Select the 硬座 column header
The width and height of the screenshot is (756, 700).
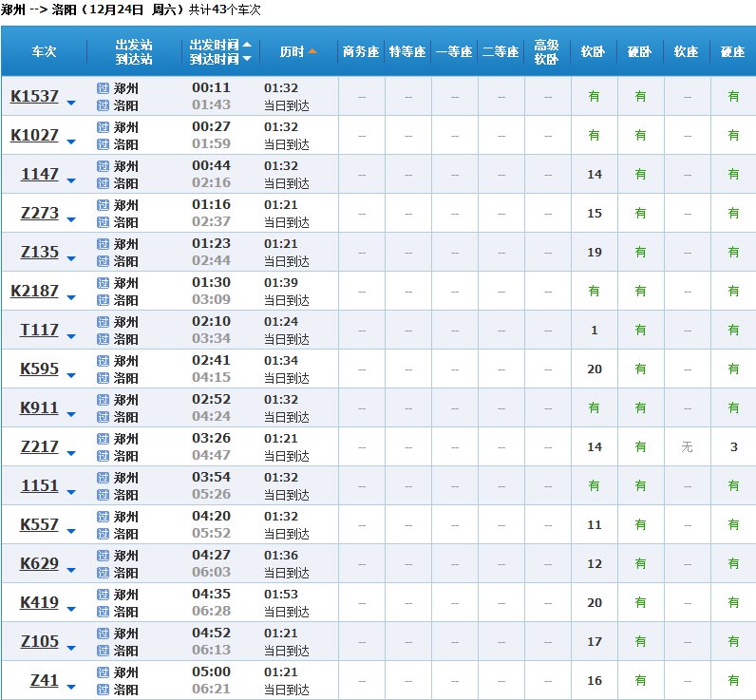(733, 51)
